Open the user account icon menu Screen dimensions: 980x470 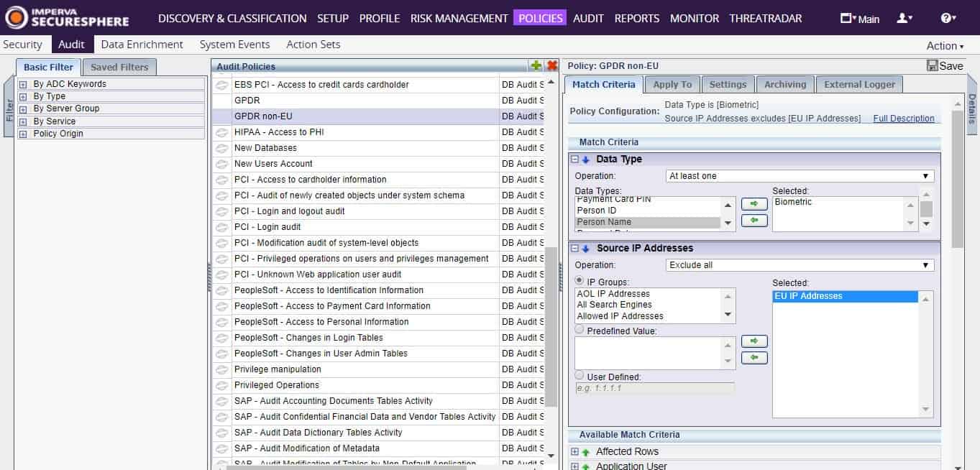point(905,18)
